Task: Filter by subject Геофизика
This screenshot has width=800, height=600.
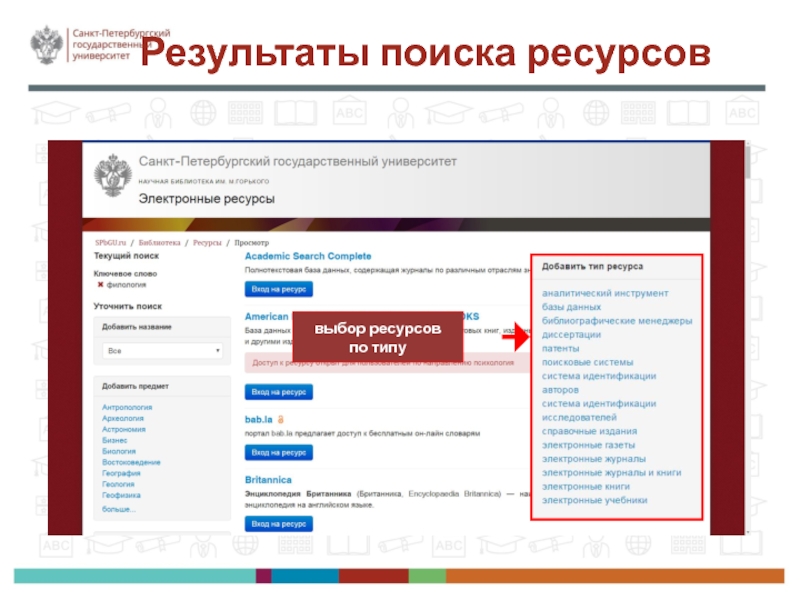Action: [121, 495]
